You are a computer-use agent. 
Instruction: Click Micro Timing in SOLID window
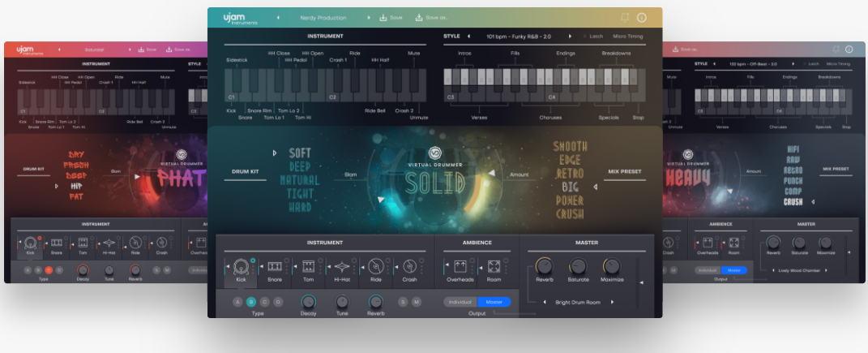[x=628, y=37]
